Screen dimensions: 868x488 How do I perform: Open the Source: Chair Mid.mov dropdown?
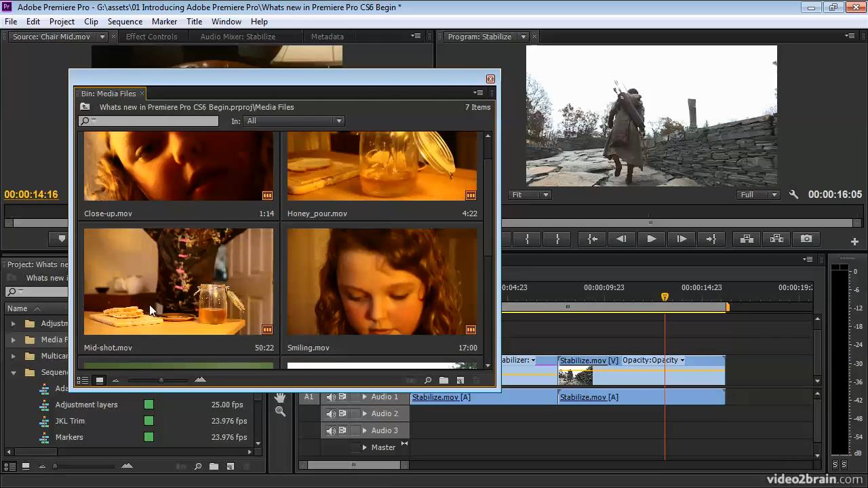[102, 37]
